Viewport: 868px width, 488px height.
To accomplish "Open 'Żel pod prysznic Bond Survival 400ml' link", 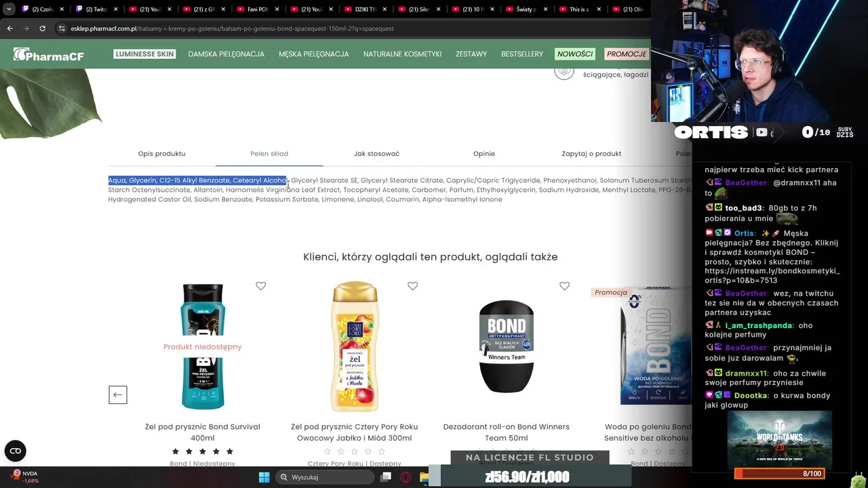I will [203, 432].
